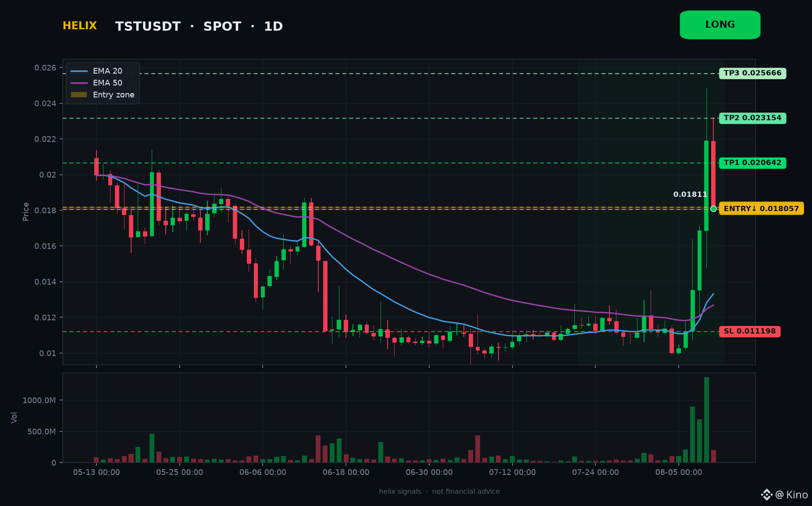The image size is (812, 506).
Task: Click the EMA 20 legend line swatch
Action: point(79,71)
